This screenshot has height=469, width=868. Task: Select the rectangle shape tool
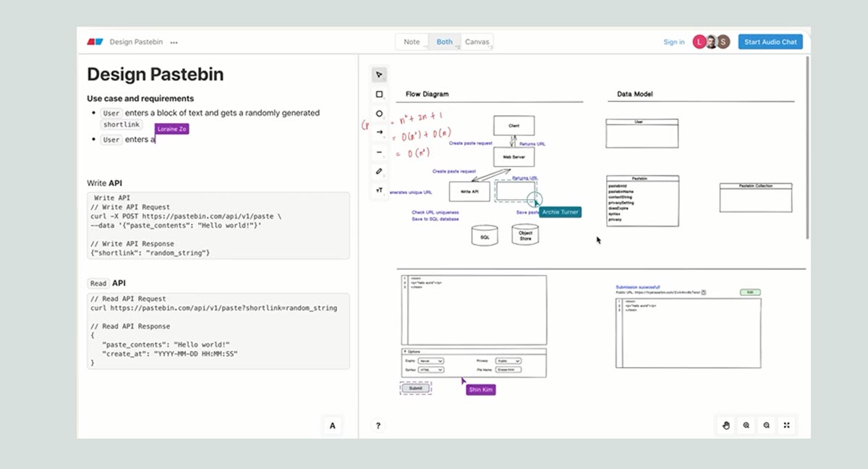pos(379,94)
